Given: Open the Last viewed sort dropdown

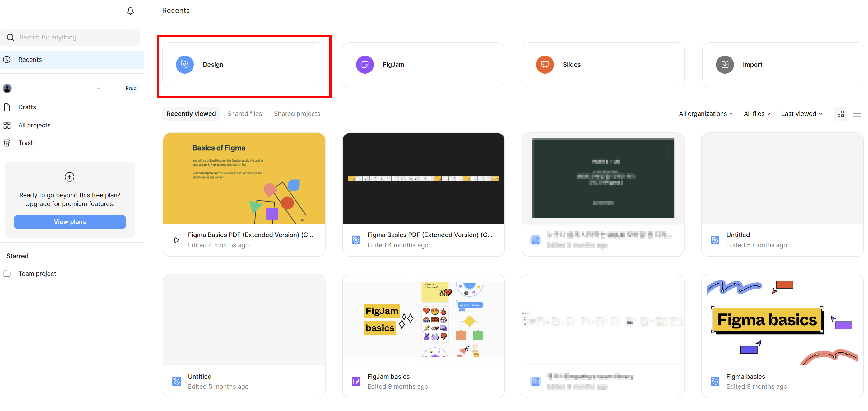Looking at the screenshot, I should [802, 114].
